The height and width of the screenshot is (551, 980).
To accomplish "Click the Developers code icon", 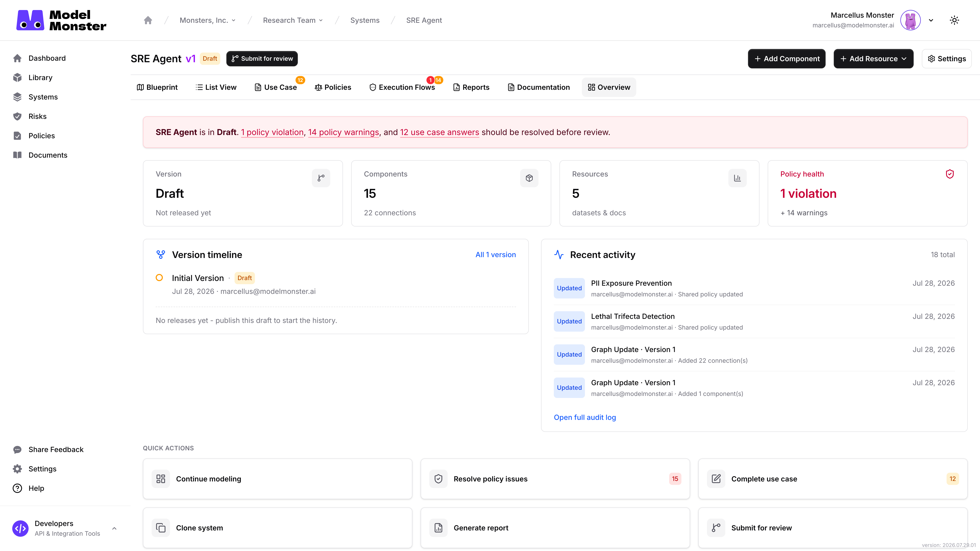I will 20,529.
